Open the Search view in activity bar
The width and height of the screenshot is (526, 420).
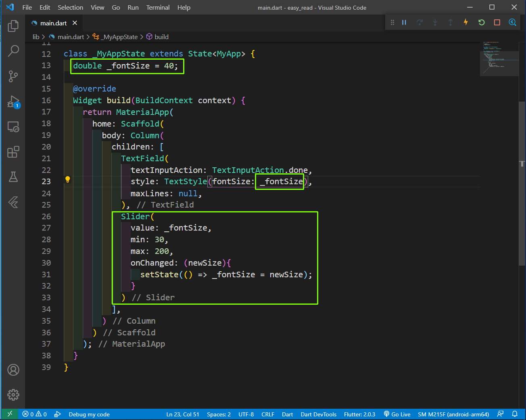pos(13,51)
